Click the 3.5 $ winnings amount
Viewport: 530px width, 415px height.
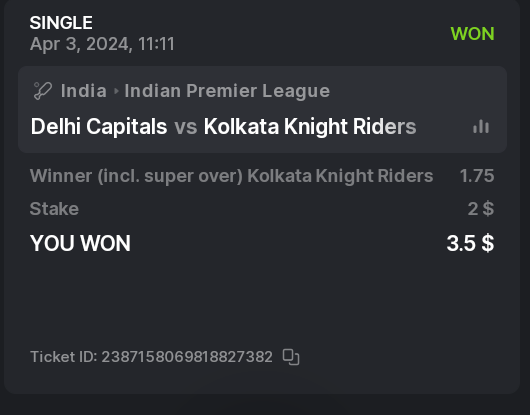(x=471, y=243)
